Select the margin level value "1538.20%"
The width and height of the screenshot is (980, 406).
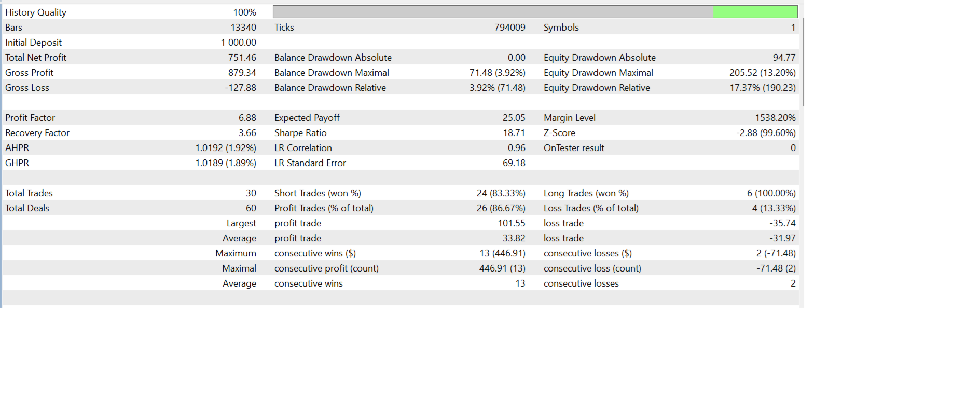tap(775, 118)
